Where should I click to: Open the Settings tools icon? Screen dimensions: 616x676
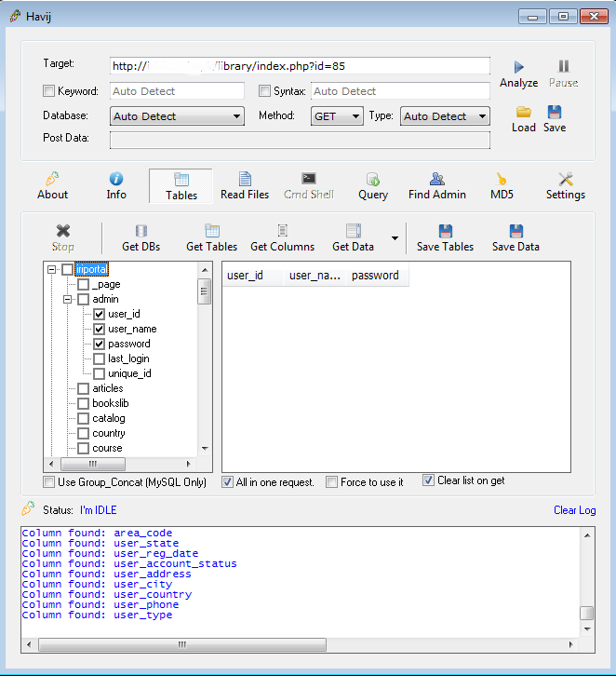click(565, 179)
